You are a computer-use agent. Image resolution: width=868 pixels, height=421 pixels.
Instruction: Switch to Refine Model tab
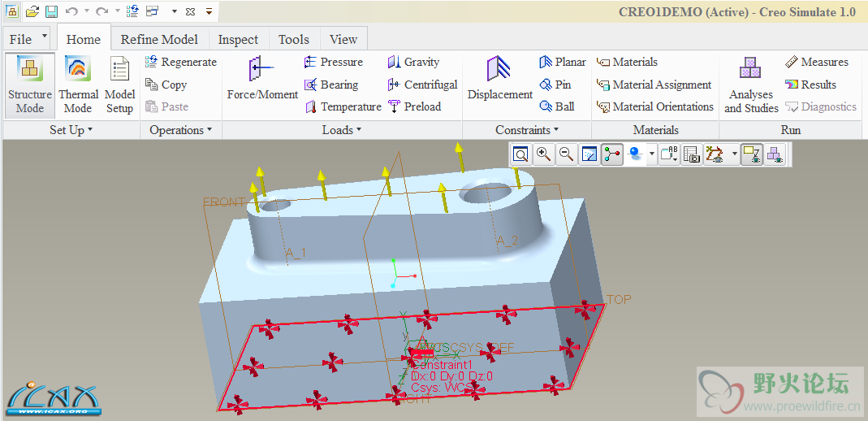tap(159, 39)
